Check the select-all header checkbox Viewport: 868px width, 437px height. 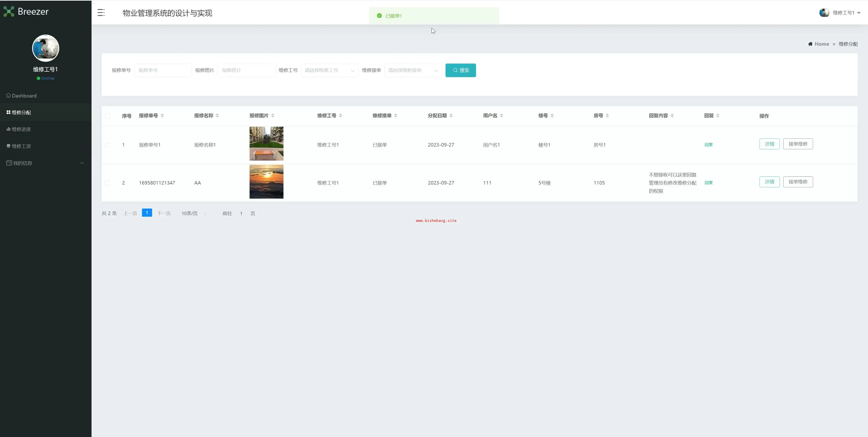108,116
